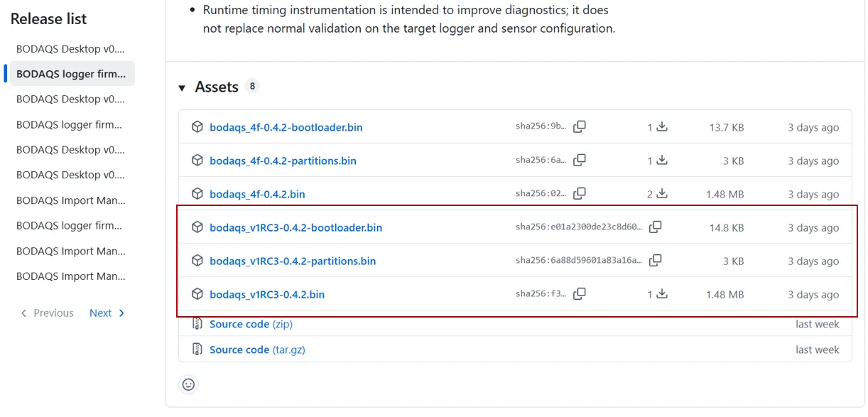Click download-count icon for bodaqs_4f-0.4.2-partitions.bin
The image size is (868, 417).
pyautogui.click(x=662, y=161)
